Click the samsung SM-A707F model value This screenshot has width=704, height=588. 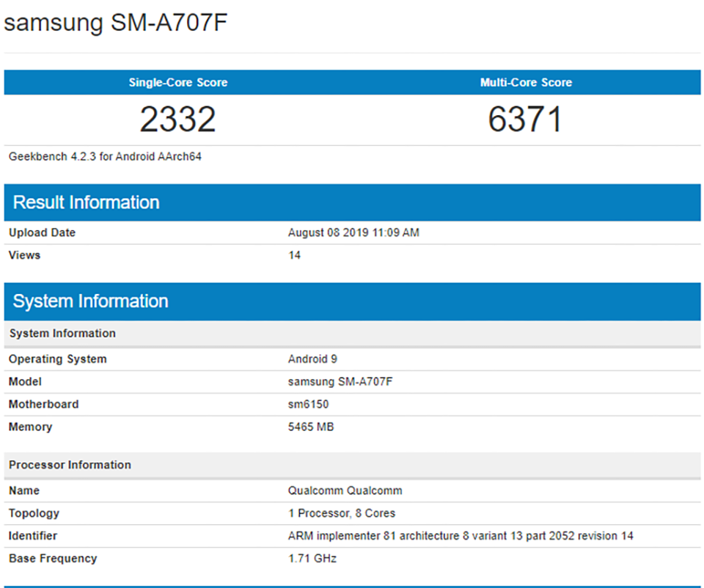(x=340, y=381)
